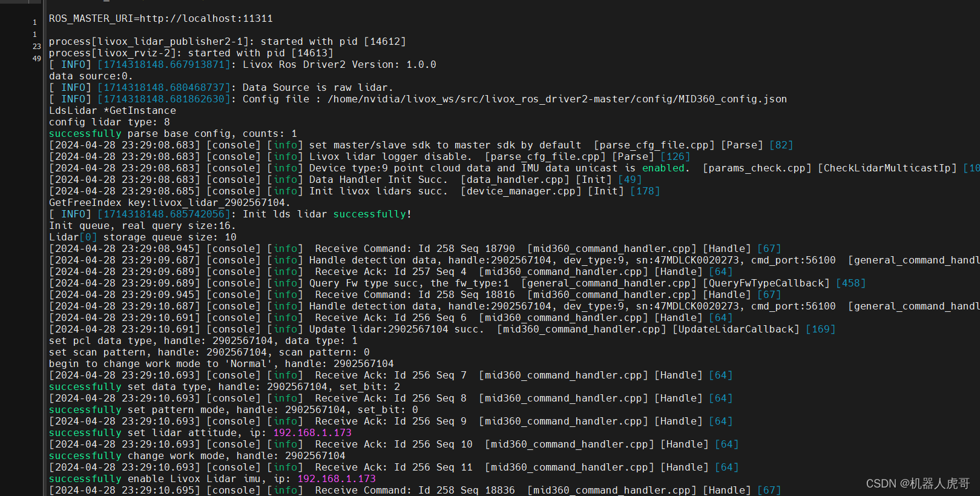Click line reference [169] after UpdateLidarCallback
Viewport: 980px width, 496px height.
820,329
